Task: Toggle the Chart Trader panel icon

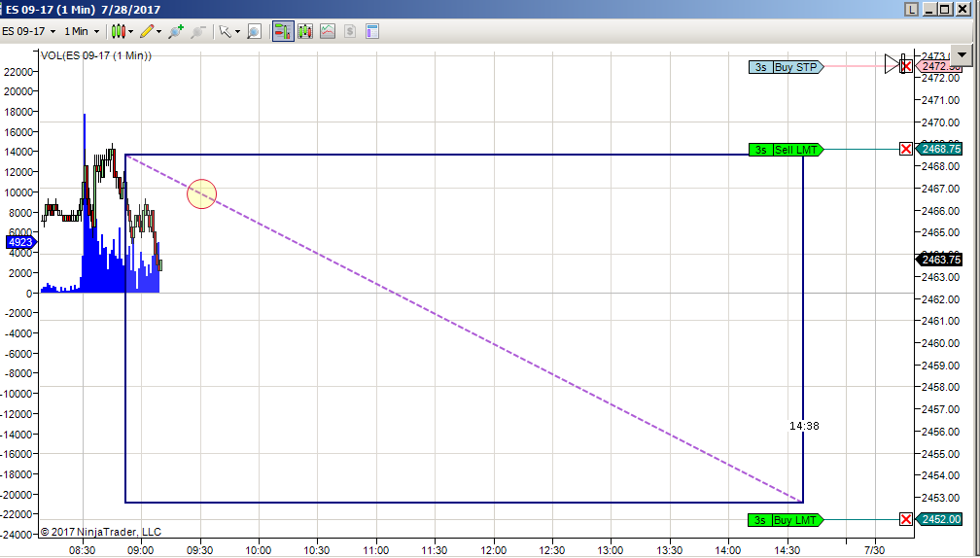Action: [x=283, y=31]
